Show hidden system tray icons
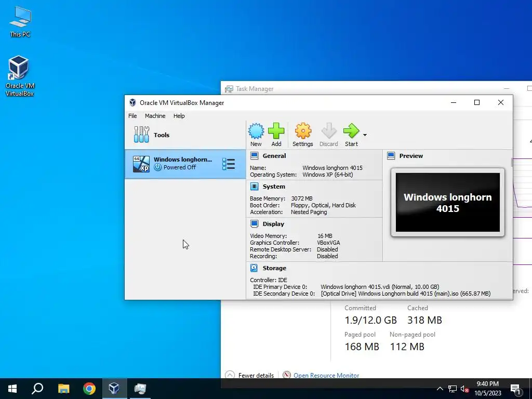Screen dimensions: 532x399 [x=440, y=389]
